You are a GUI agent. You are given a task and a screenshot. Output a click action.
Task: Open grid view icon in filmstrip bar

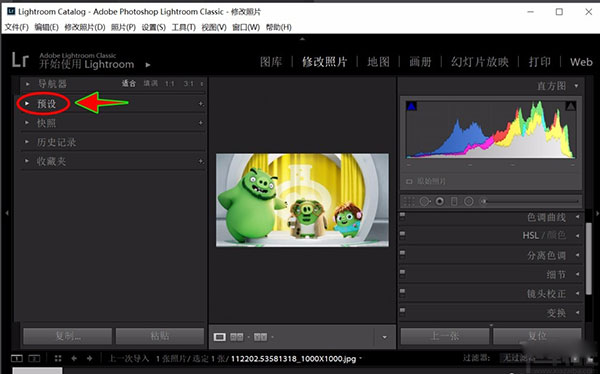(58, 359)
